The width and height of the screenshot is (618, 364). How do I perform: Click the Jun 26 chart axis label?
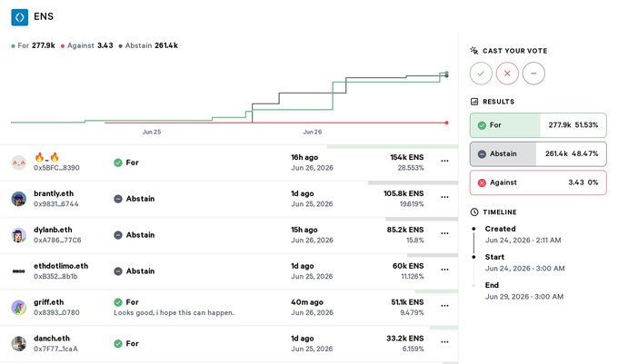pyautogui.click(x=312, y=132)
